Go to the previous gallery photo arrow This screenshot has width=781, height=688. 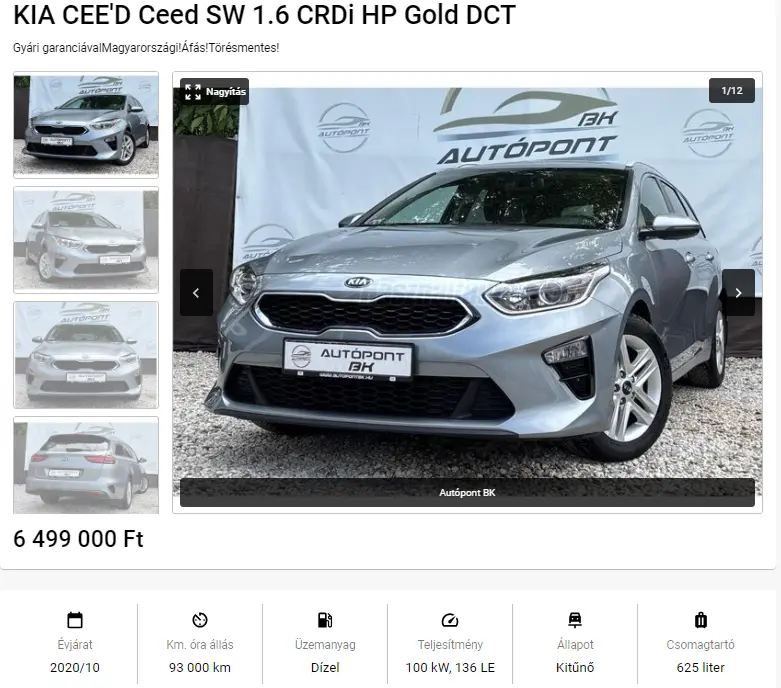(196, 292)
